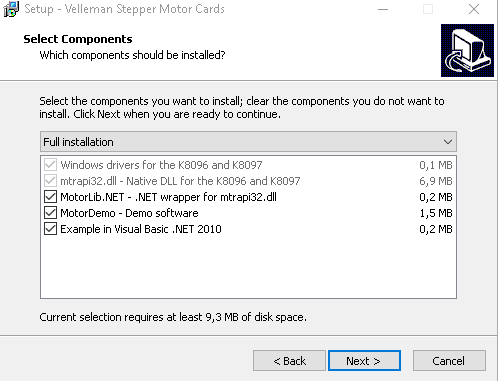This screenshot has width=498, height=381.
Task: Click the disabled maximize window button
Action: (x=428, y=9)
